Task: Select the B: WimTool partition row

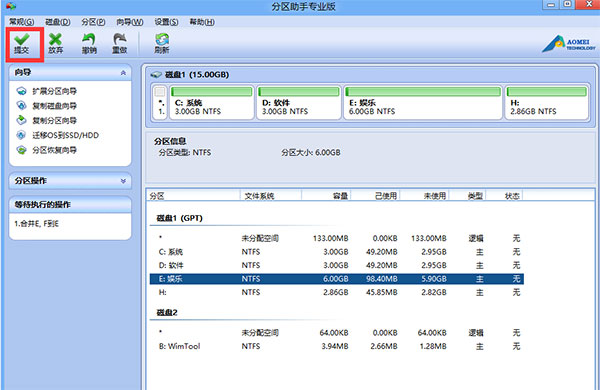Action: 337,346
